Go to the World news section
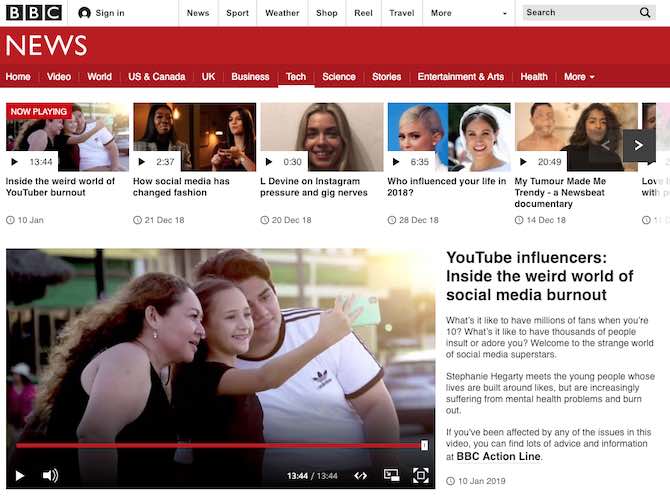This screenshot has width=670, height=504. (x=100, y=77)
